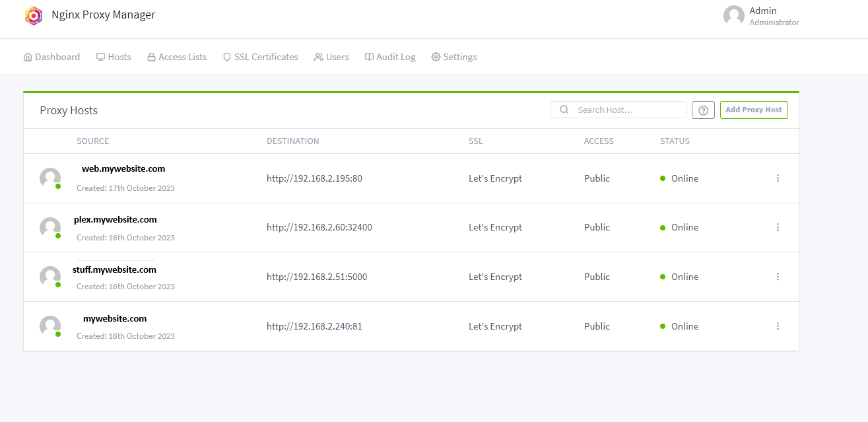Click avatar icon of stuff.mywebsite.com row
The height and width of the screenshot is (422, 868).
pos(50,277)
